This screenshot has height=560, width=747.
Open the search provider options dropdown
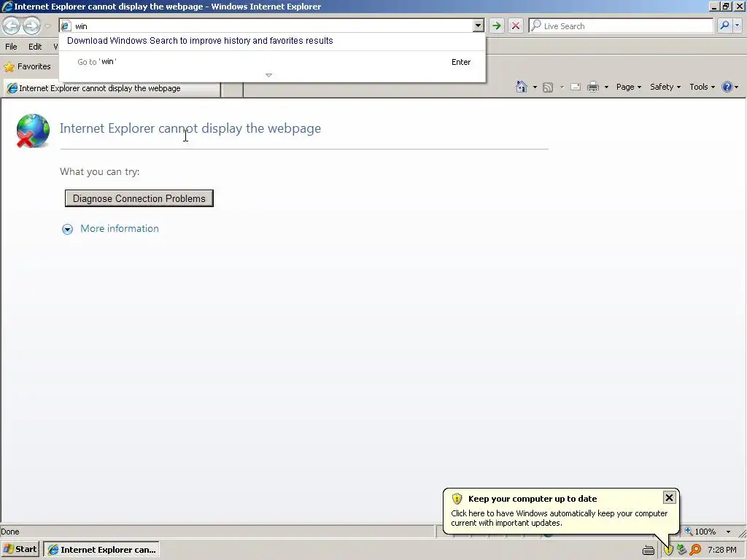pyautogui.click(x=737, y=26)
